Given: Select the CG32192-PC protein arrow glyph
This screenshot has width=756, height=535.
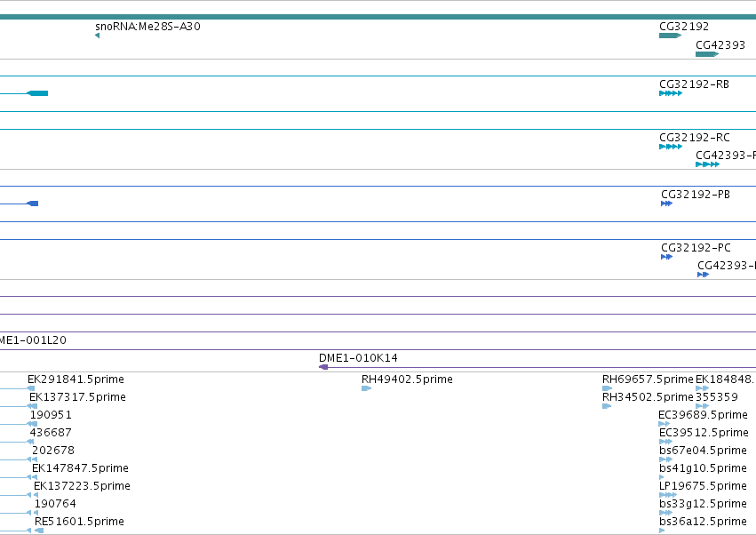Looking at the screenshot, I should pyautogui.click(x=667, y=257).
